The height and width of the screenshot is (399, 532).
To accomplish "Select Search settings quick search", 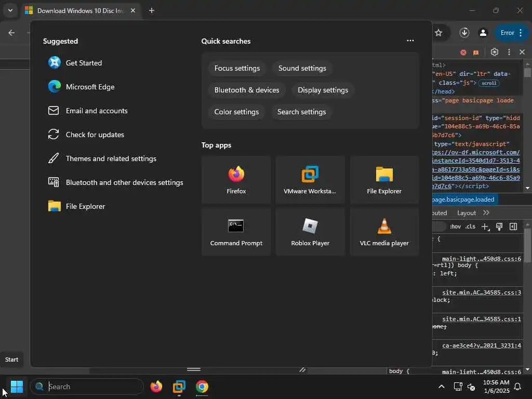I will [301, 112].
